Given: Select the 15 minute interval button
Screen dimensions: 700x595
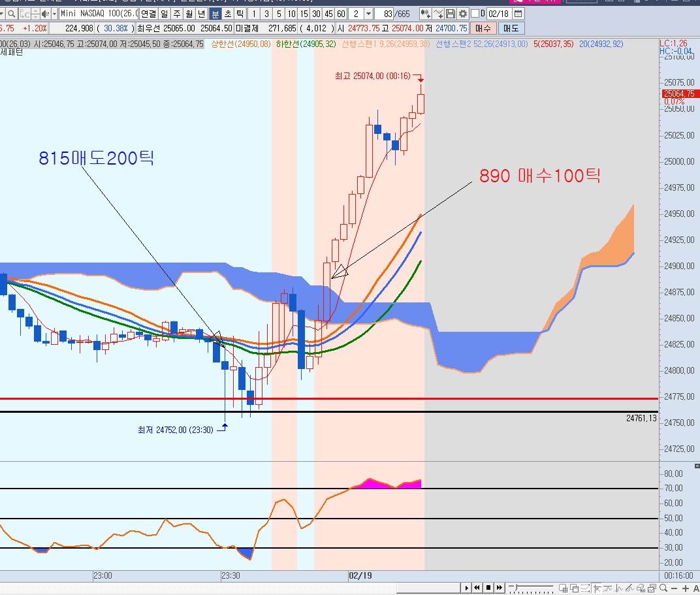Looking at the screenshot, I should pyautogui.click(x=304, y=14).
